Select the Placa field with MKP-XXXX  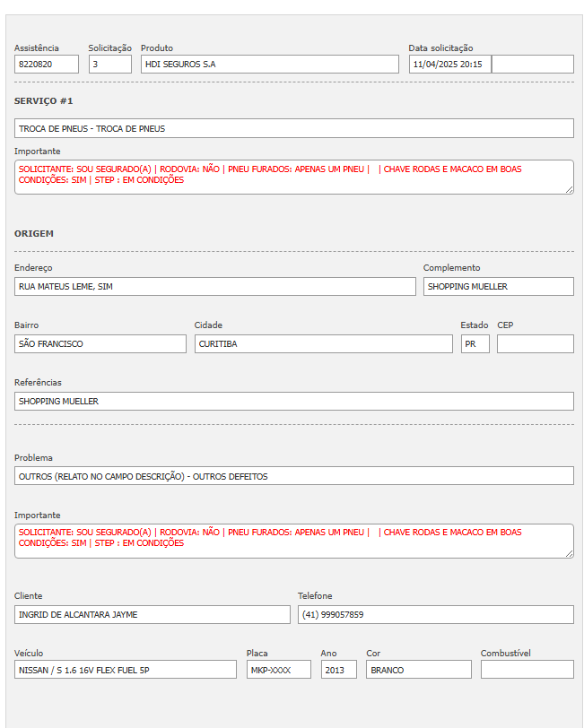278,670
